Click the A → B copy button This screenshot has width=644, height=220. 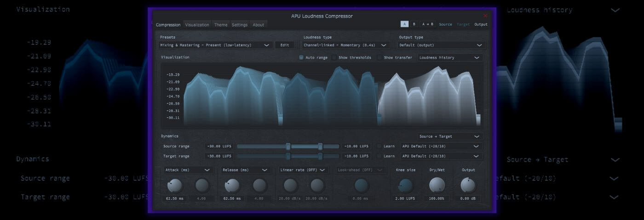point(427,24)
